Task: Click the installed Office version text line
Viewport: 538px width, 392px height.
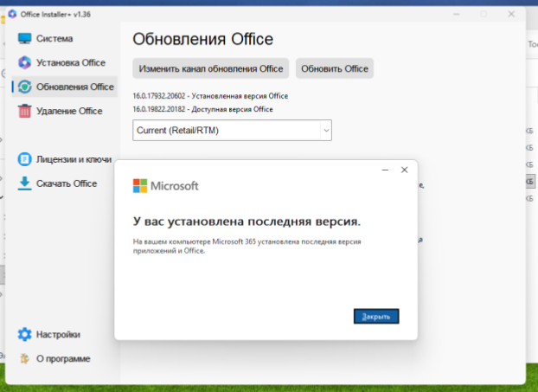Action: pyautogui.click(x=210, y=95)
